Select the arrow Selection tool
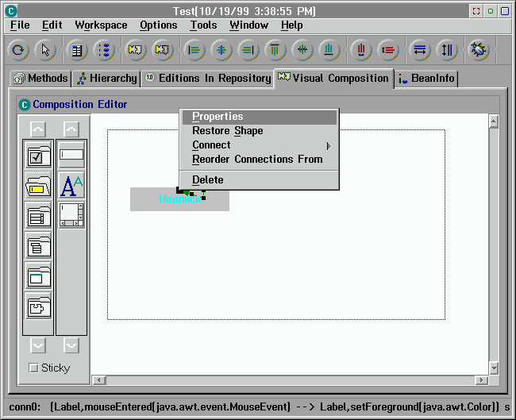516x420 pixels. 45,50
